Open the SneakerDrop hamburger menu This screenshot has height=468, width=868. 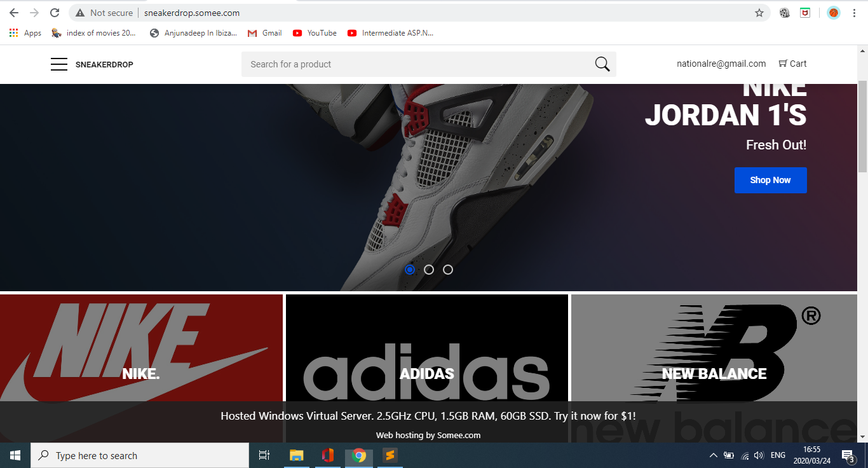[x=59, y=64]
